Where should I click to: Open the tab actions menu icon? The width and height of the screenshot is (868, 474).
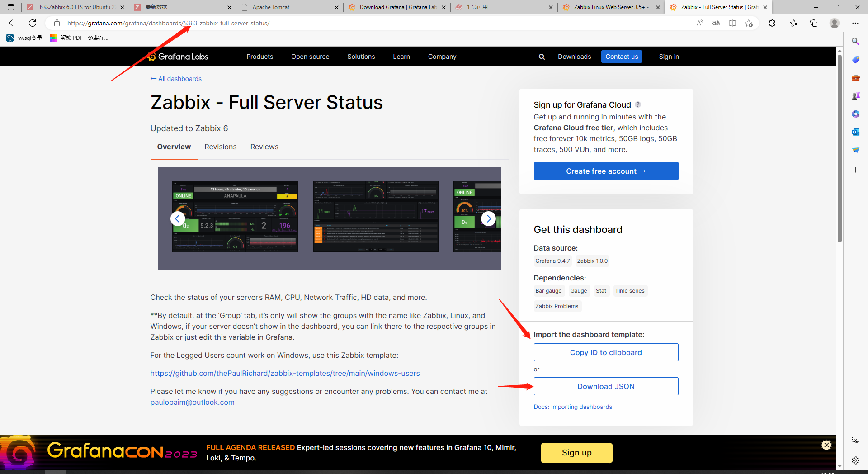coord(11,7)
